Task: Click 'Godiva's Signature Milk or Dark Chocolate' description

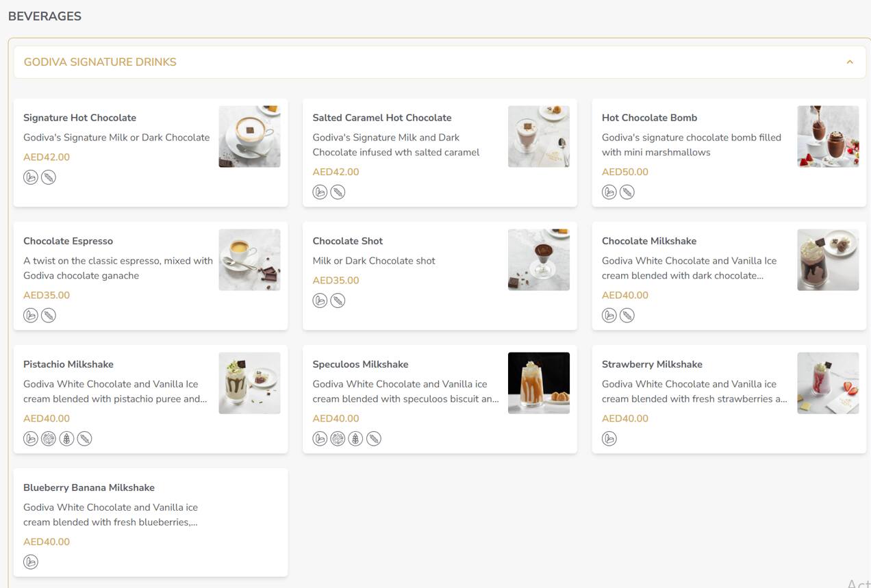Action: coord(116,138)
